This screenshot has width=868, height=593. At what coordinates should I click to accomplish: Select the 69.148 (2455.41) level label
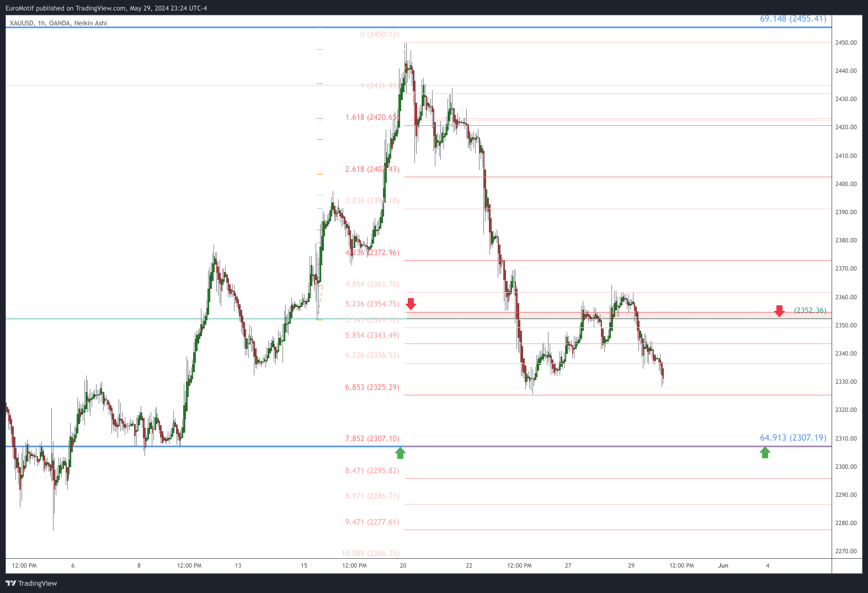793,19
